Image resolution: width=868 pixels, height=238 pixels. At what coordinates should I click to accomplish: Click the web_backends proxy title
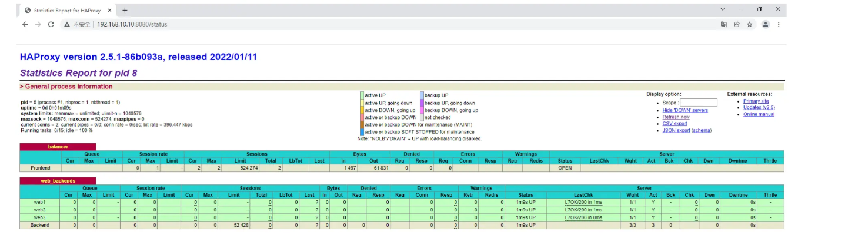click(x=58, y=181)
